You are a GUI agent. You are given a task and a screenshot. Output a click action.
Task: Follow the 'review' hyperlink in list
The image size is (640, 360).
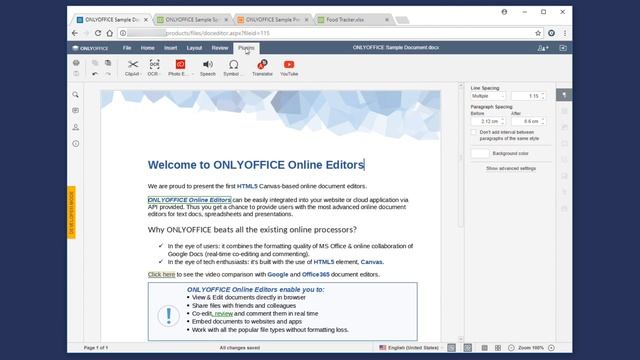click(223, 313)
